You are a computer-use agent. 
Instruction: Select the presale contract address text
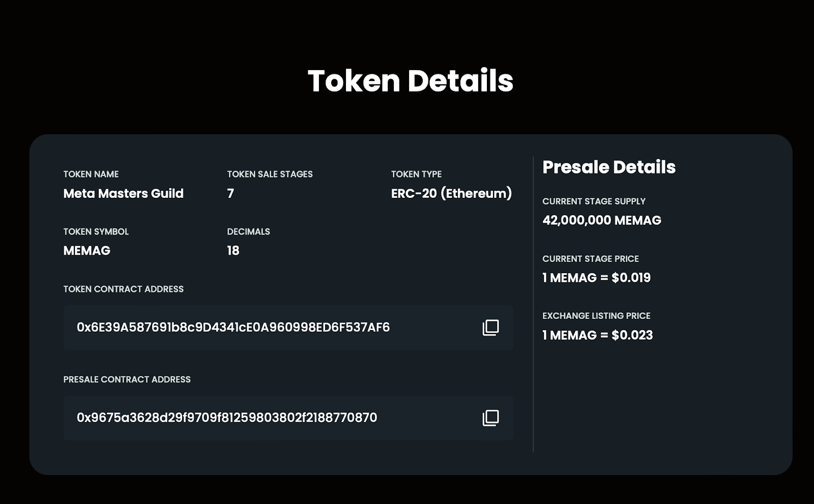pyautogui.click(x=227, y=418)
